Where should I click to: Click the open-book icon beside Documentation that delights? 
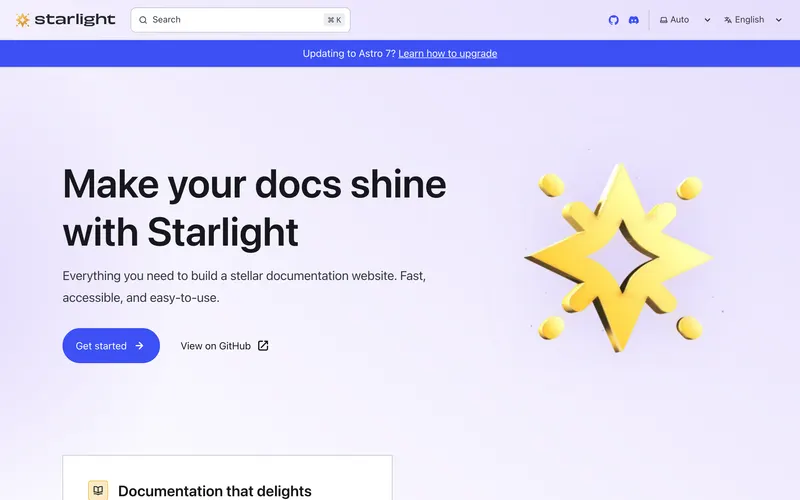coord(98,490)
